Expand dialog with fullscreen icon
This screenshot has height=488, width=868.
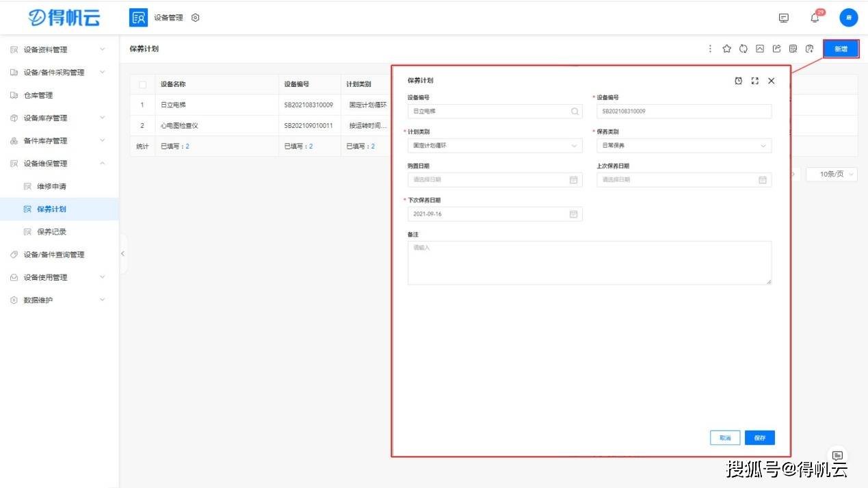pos(755,81)
